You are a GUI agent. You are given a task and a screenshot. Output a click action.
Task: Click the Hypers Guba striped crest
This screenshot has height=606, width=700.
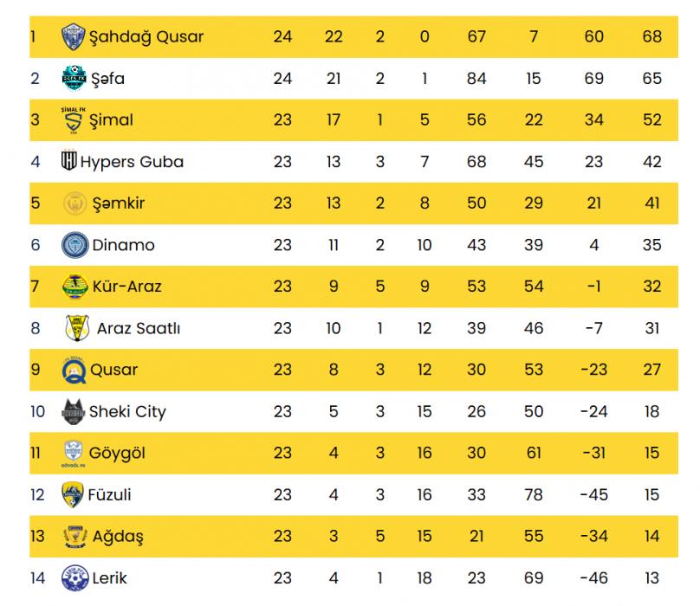point(69,161)
